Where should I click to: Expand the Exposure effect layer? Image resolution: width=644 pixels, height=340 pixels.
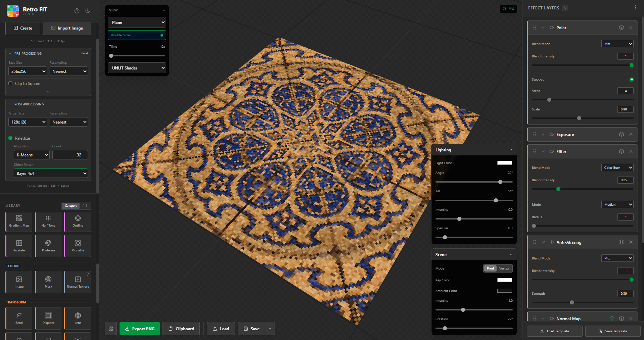[x=543, y=134]
